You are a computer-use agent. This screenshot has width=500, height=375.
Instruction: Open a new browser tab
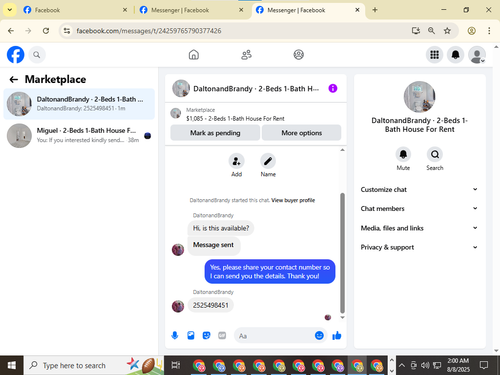coord(375,10)
